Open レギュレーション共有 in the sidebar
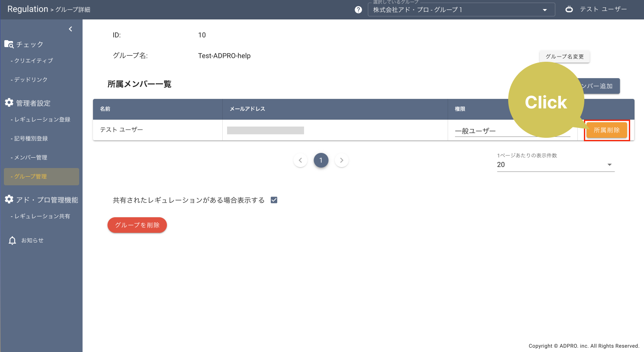The image size is (644, 352). [42, 216]
